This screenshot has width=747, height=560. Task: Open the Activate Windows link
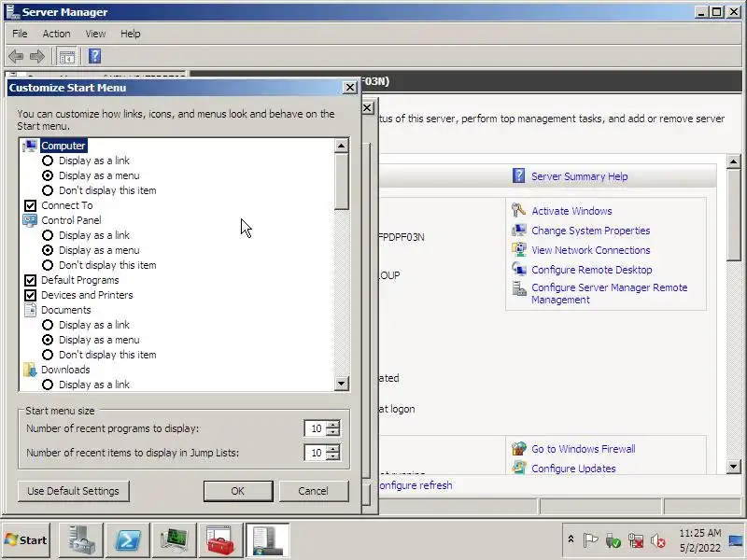[x=571, y=211]
